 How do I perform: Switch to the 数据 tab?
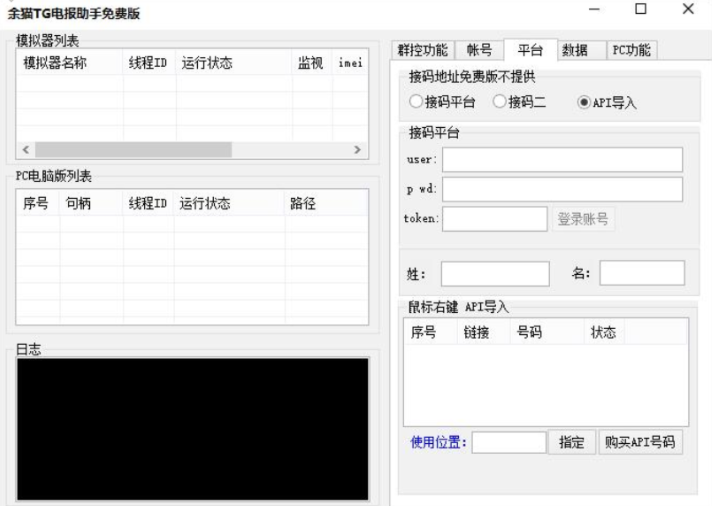[574, 51]
